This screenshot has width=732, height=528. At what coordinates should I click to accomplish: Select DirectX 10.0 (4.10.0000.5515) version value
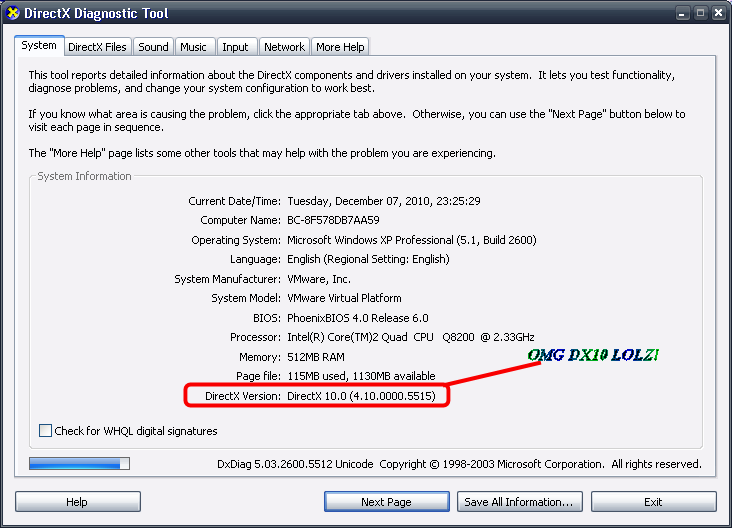coord(361,396)
